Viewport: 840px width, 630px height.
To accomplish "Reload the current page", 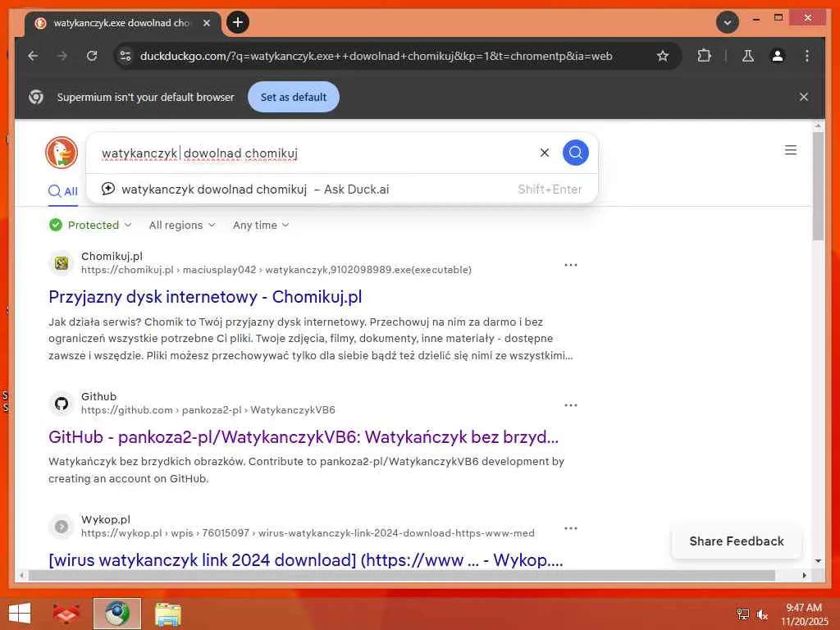I will [x=92, y=56].
